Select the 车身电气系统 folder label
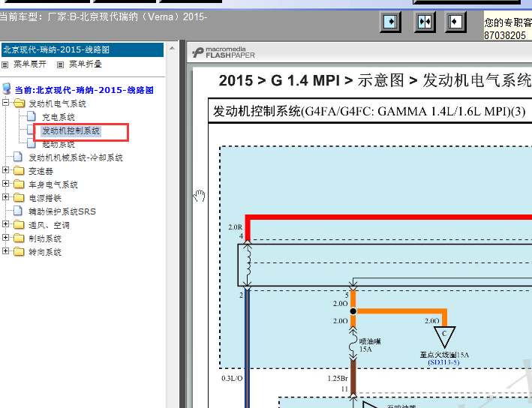Screen dimensions: 532x408 point(53,184)
